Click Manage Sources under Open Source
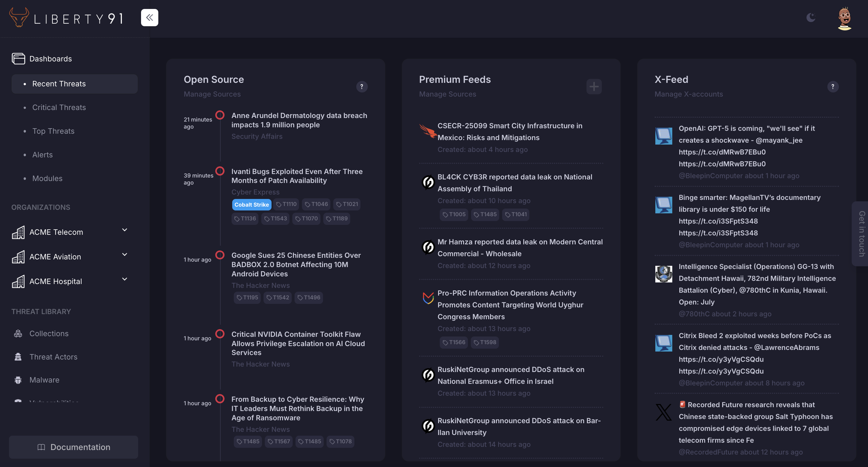Screen dimensions: 868x467 point(212,94)
